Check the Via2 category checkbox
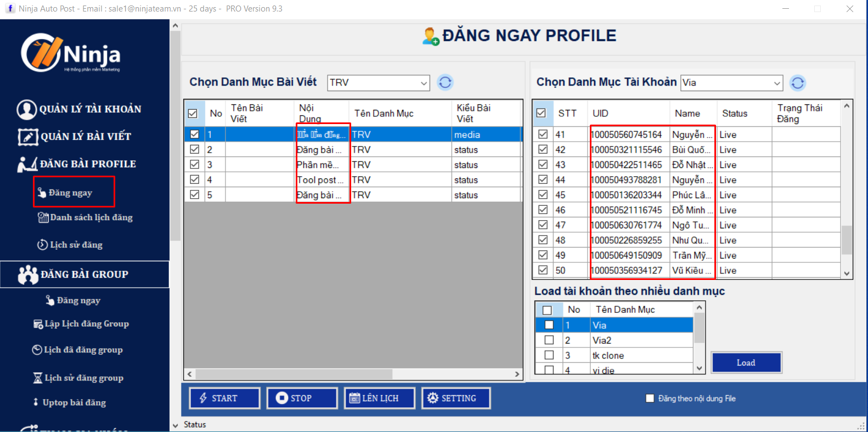The image size is (868, 432). (549, 340)
